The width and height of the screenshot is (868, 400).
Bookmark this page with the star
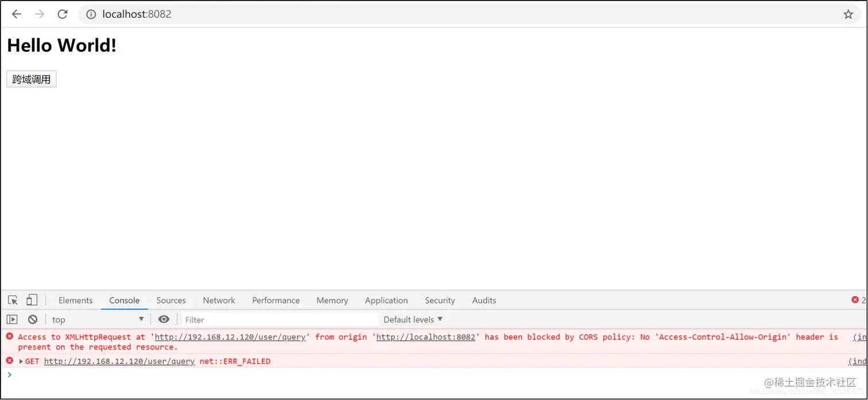click(x=848, y=14)
